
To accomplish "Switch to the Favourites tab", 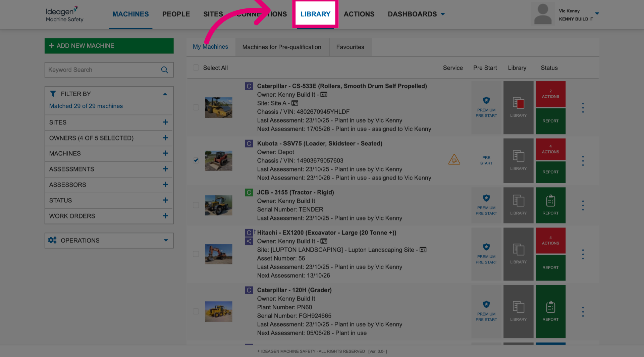I will [x=350, y=47].
